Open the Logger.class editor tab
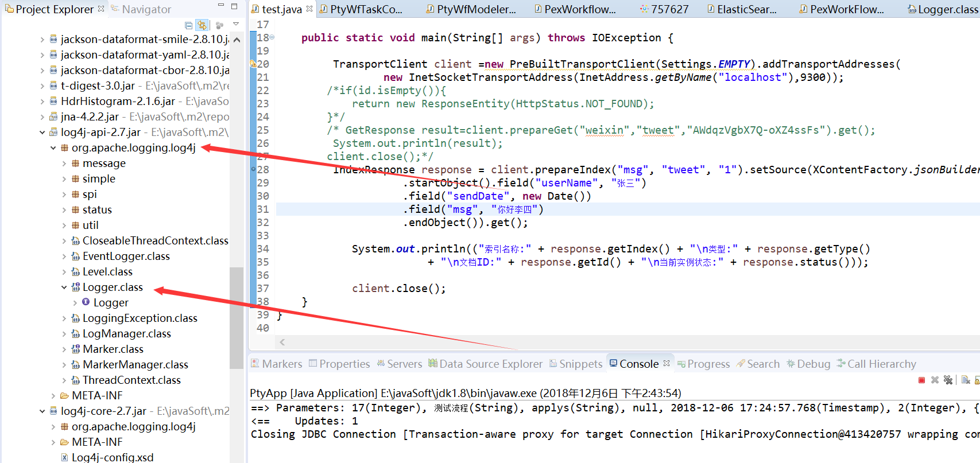 943,9
